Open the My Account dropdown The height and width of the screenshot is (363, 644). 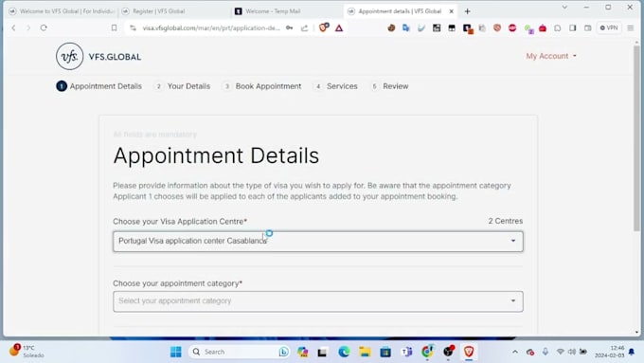(551, 56)
